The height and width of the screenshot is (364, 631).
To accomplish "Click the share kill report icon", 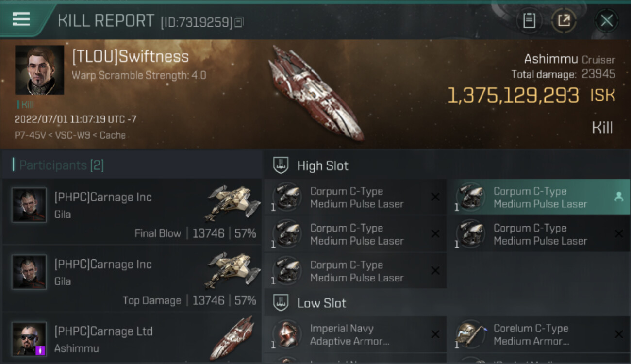I will coord(564,20).
